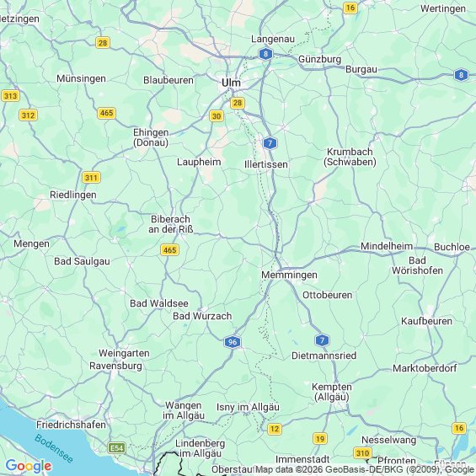Click the B30 road shield near Ulm
Viewport: 476px width, 476px height.
coord(217,116)
